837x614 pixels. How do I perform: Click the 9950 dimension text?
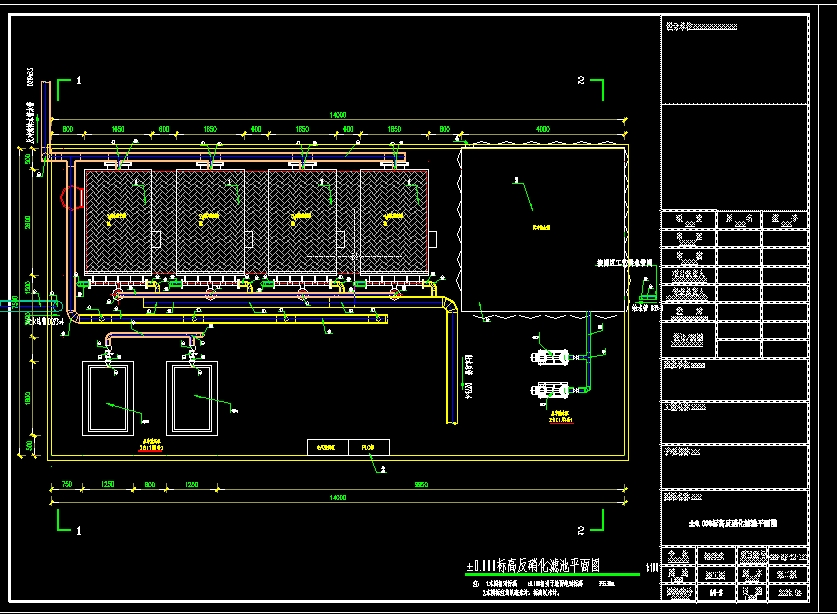click(x=421, y=484)
